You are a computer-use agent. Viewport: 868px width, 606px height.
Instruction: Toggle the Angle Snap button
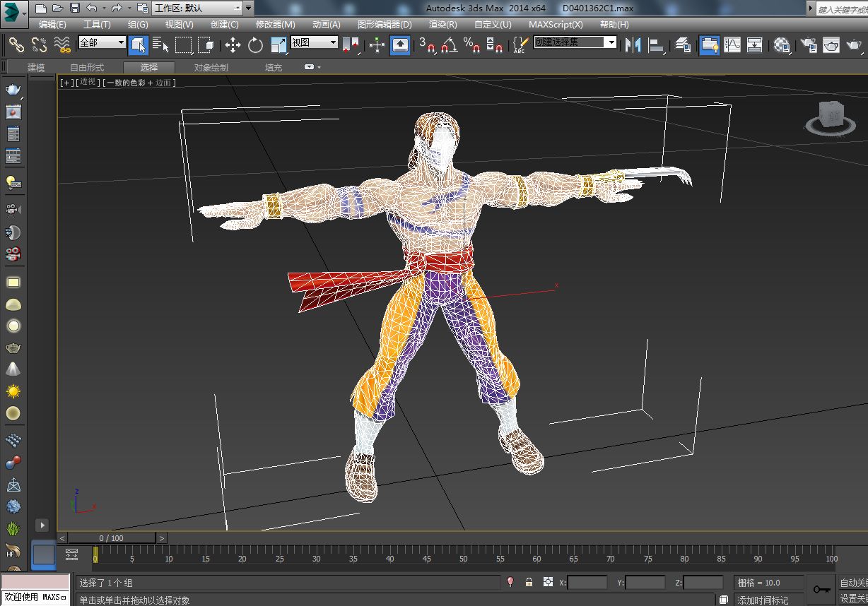tap(449, 45)
